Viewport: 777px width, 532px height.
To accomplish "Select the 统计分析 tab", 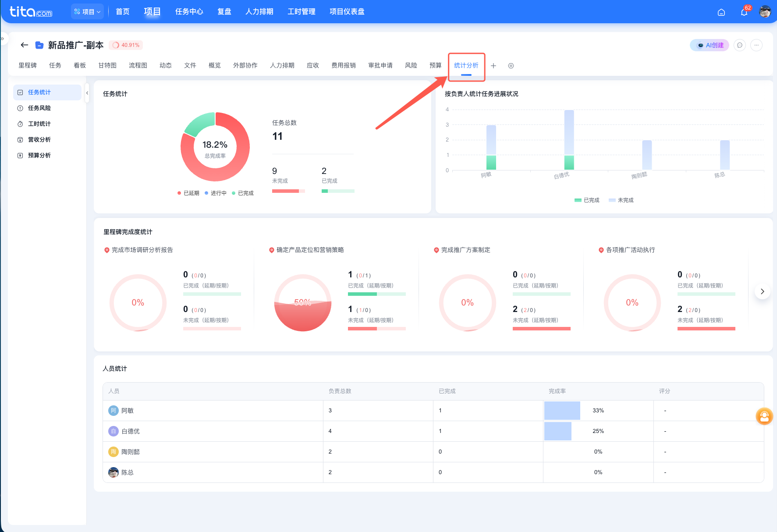I will pos(466,66).
